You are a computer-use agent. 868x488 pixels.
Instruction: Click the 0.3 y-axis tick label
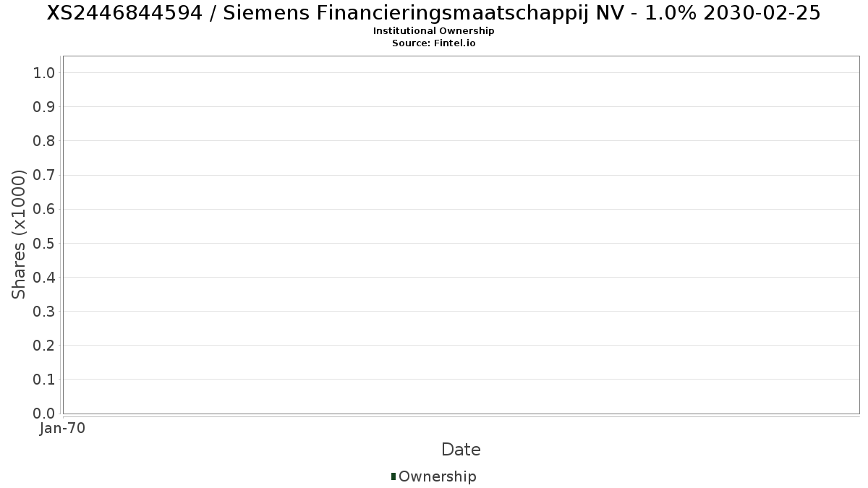click(44, 312)
